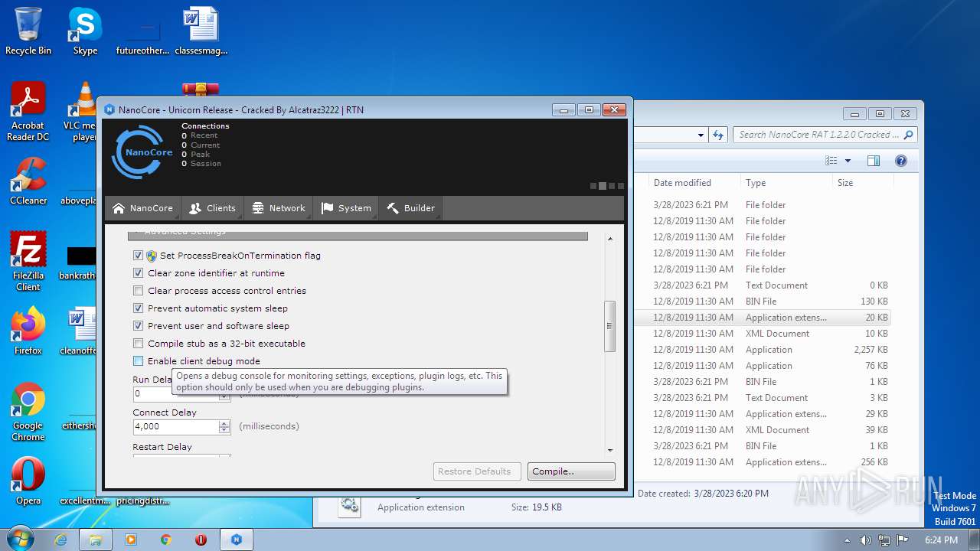This screenshot has width=980, height=551.
Task: Open Explorer help question mark icon
Action: click(901, 161)
